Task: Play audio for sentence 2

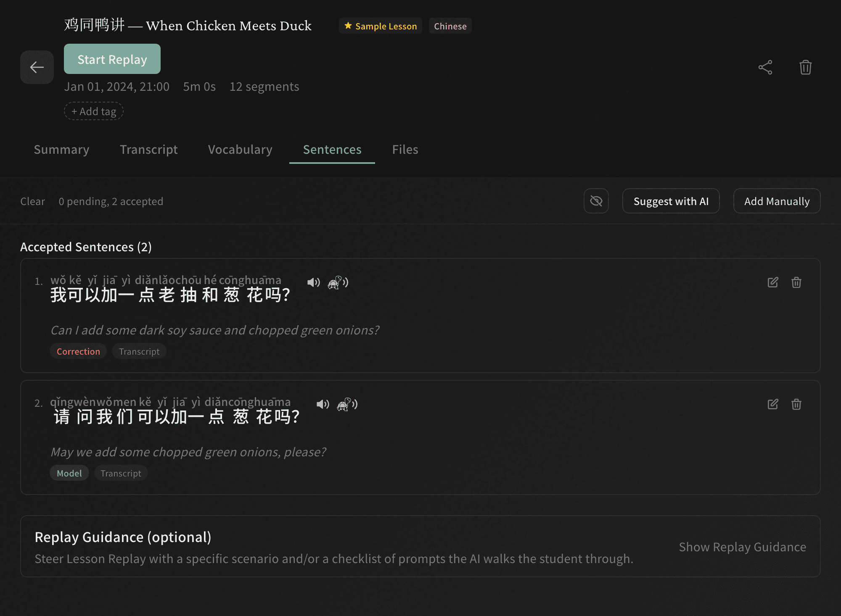Action: (323, 404)
